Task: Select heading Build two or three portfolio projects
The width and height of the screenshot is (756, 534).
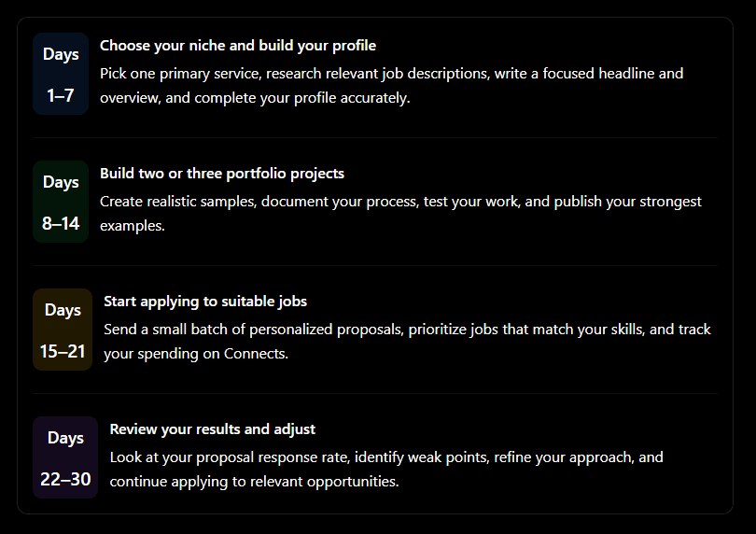Action: pos(222,173)
